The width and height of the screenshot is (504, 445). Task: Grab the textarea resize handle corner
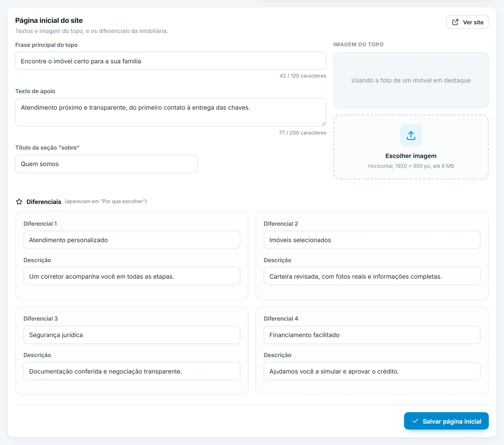click(323, 124)
